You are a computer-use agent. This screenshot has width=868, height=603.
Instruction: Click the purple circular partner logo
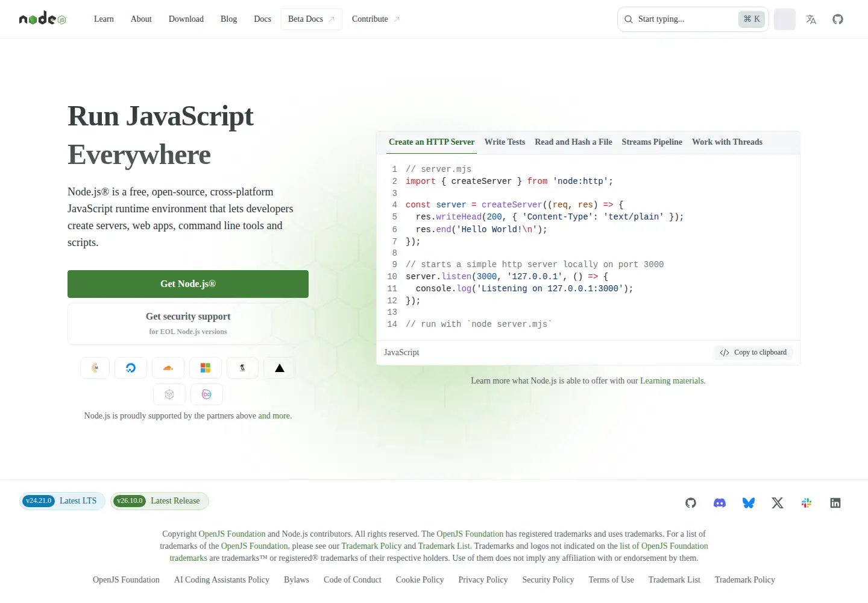pyautogui.click(x=207, y=394)
